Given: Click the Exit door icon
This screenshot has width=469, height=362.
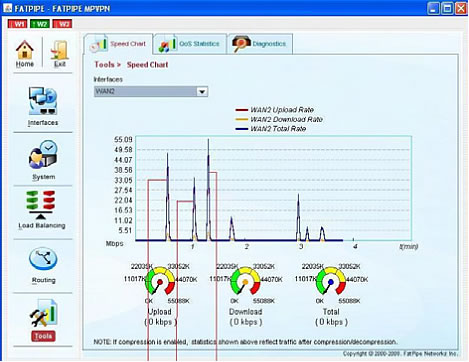Looking at the screenshot, I should click(59, 50).
